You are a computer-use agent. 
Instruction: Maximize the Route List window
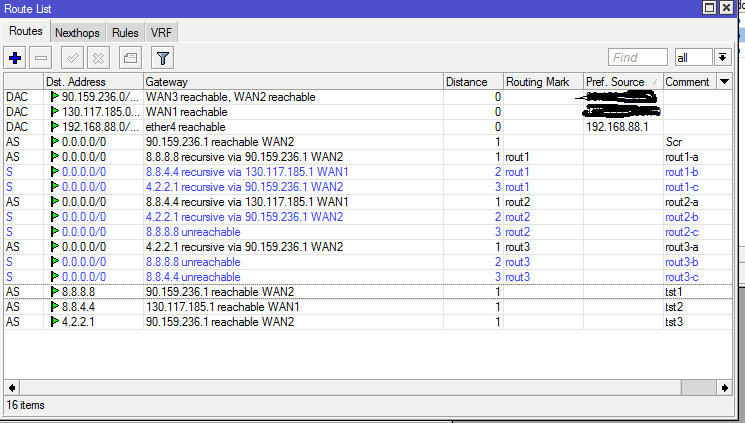(709, 8)
